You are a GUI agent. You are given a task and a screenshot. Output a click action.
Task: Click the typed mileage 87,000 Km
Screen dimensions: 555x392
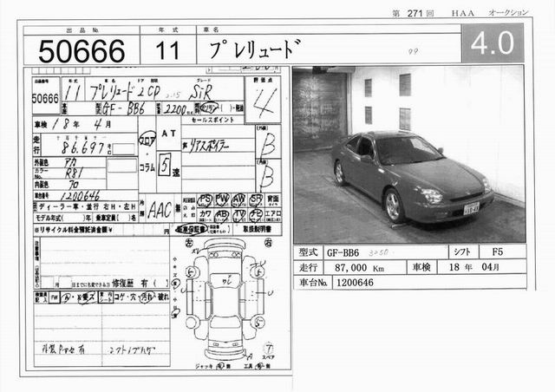(359, 268)
